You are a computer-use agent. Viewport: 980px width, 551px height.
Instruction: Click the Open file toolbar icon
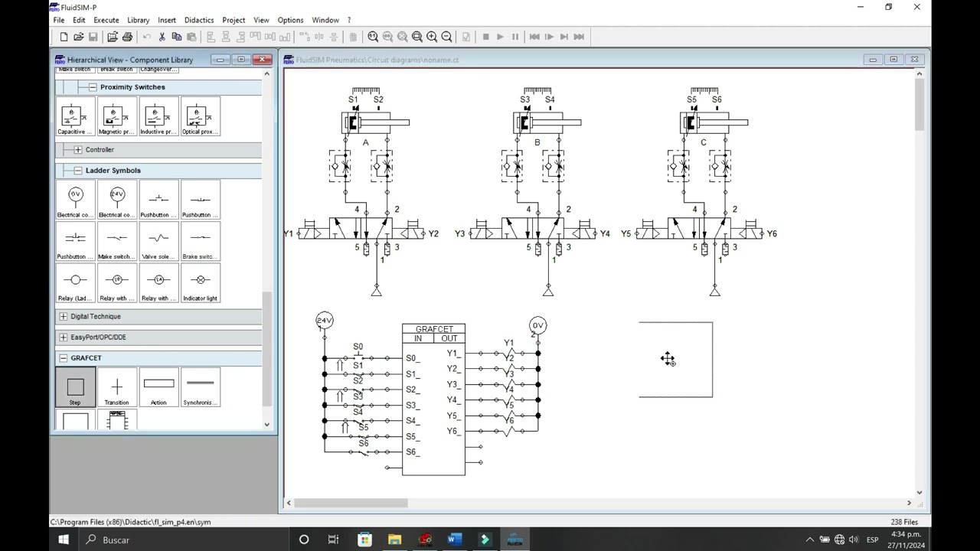pos(78,37)
